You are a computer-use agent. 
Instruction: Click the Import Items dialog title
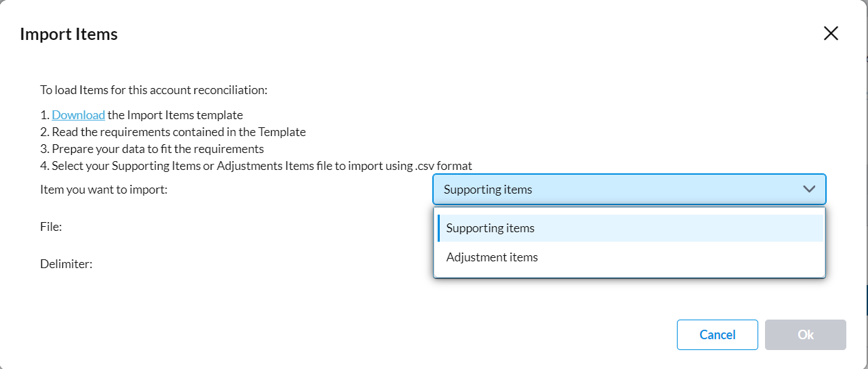click(x=68, y=34)
